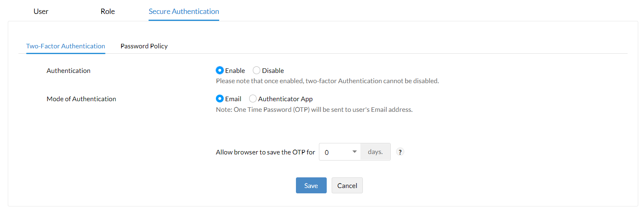Click the "Authentication" field label

69,71
